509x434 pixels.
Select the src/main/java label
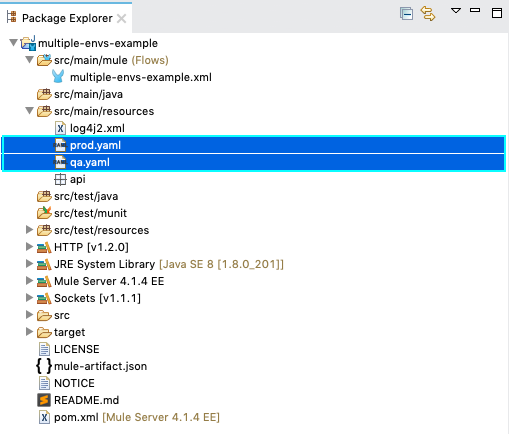(x=88, y=94)
